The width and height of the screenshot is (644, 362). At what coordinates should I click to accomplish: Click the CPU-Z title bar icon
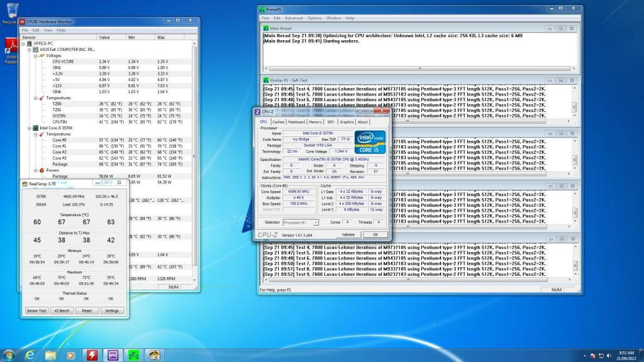pos(257,112)
